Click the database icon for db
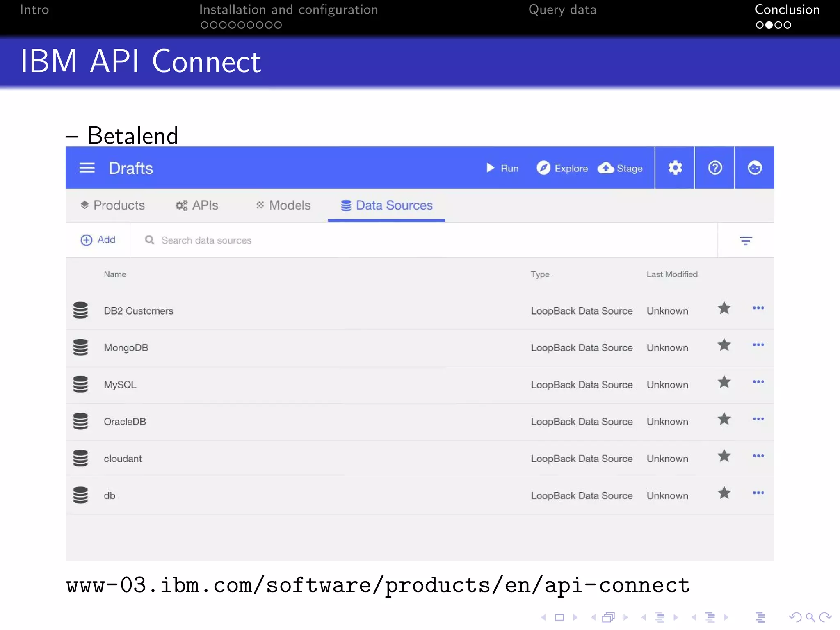This screenshot has width=840, height=630. pyautogui.click(x=80, y=495)
